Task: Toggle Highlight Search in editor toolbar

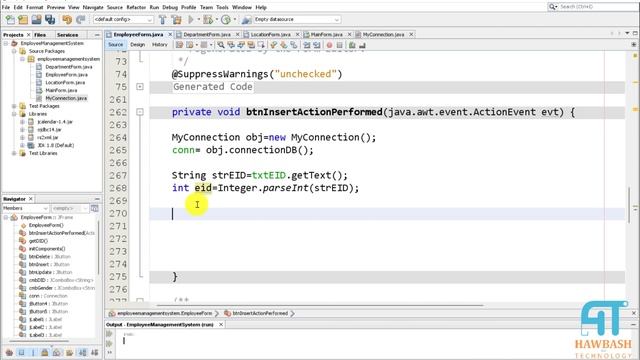Action: (251, 45)
